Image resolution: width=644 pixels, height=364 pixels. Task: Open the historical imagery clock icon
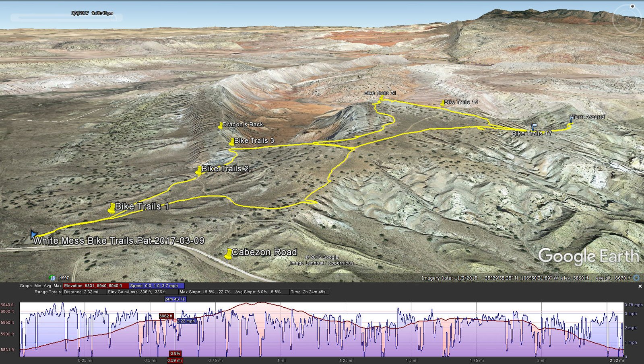pyautogui.click(x=52, y=278)
